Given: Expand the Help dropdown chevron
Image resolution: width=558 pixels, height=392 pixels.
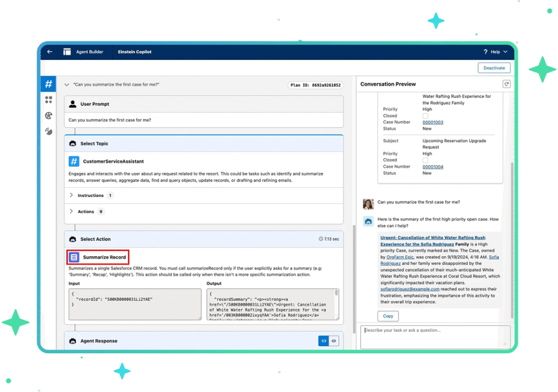Looking at the screenshot, I should 505,52.
